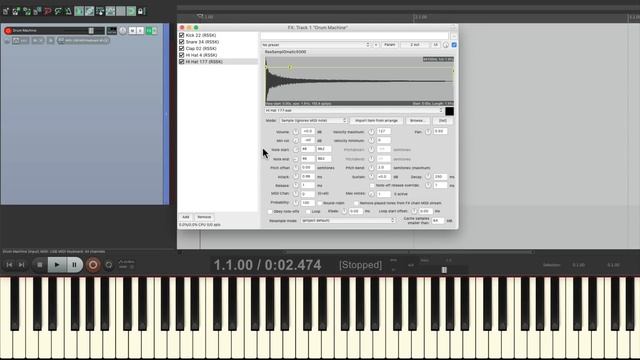Select Kick 22 (RS5K) FX entry
Image resolution: width=640 pixels, height=360 pixels.
[x=201, y=36]
